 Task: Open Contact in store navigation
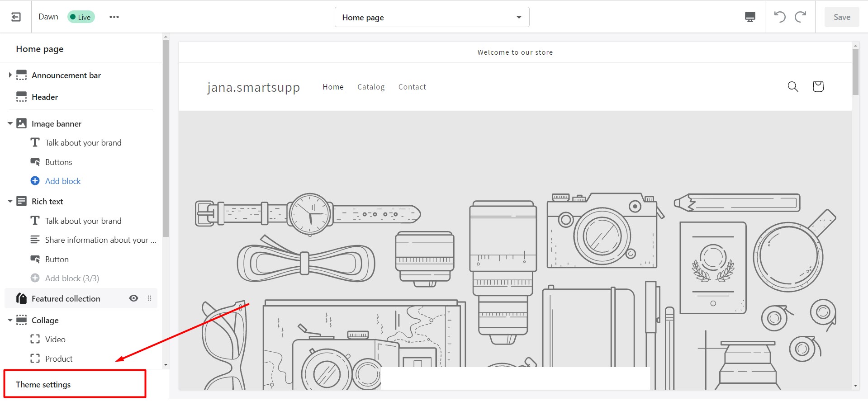tap(412, 87)
